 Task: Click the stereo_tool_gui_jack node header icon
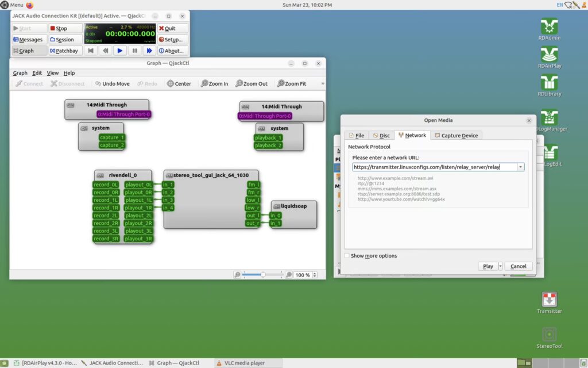[169, 175]
